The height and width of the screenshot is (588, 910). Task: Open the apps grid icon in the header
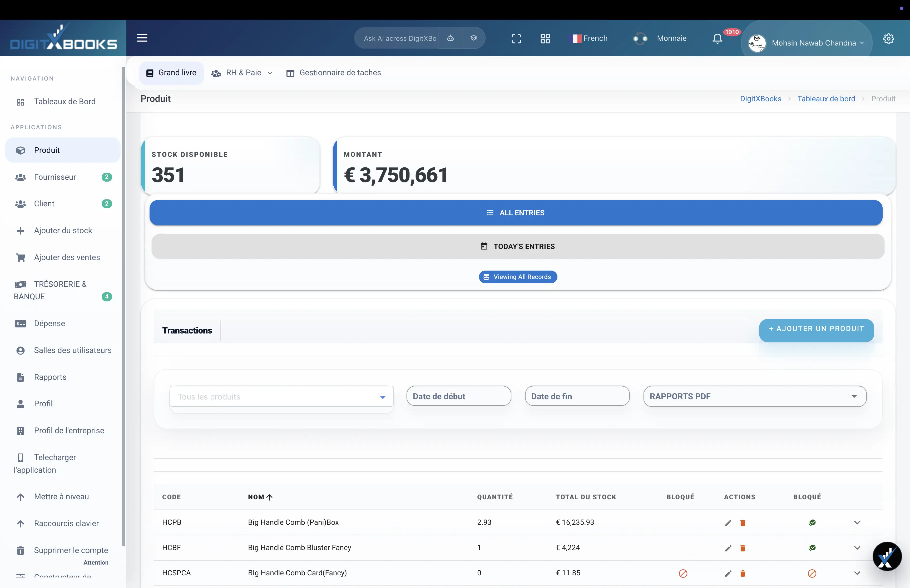point(545,39)
